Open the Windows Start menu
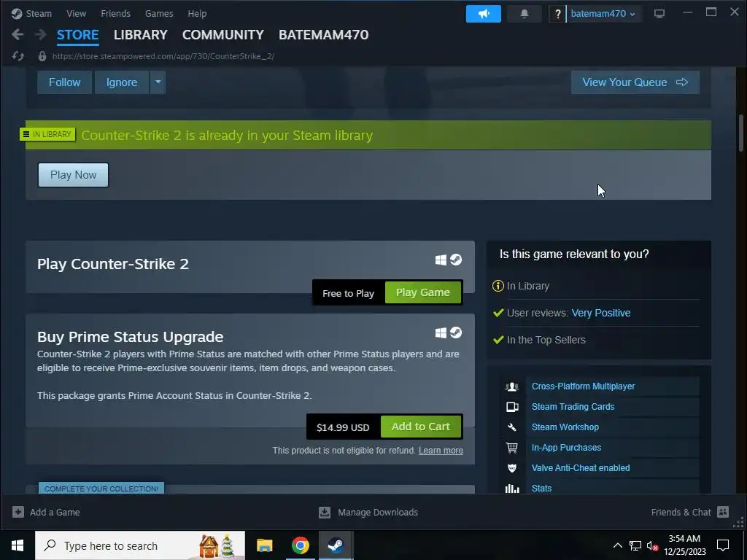Viewport: 747px width, 560px height. pos(18,545)
